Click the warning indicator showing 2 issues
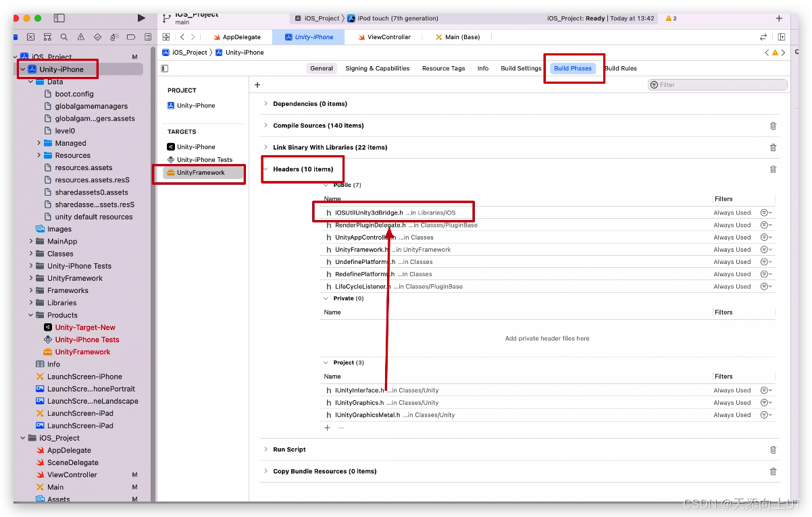Viewport: 812px width, 517px height. (x=671, y=18)
